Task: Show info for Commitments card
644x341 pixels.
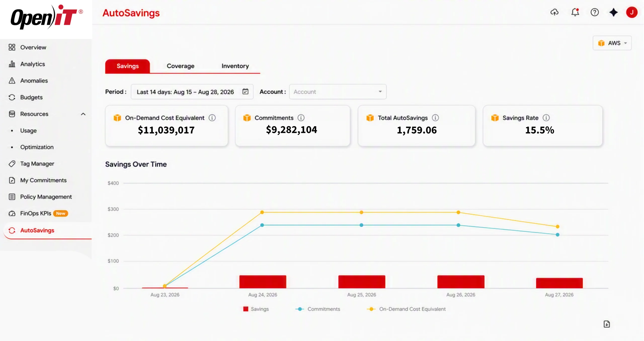Action: click(301, 118)
